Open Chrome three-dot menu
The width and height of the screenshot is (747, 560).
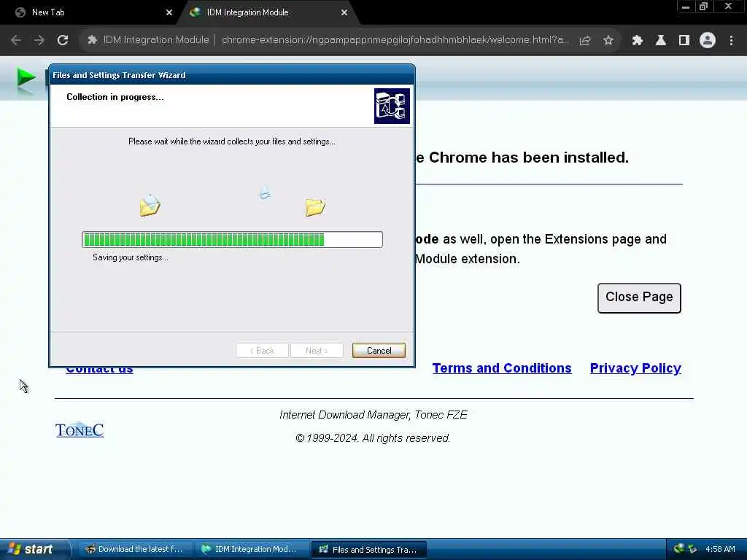click(731, 41)
